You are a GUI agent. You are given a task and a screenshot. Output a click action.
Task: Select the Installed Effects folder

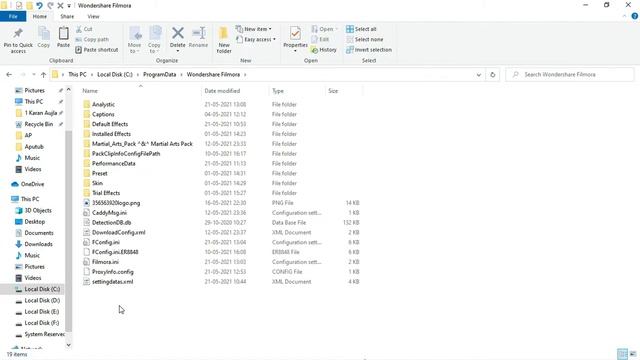pyautogui.click(x=111, y=134)
